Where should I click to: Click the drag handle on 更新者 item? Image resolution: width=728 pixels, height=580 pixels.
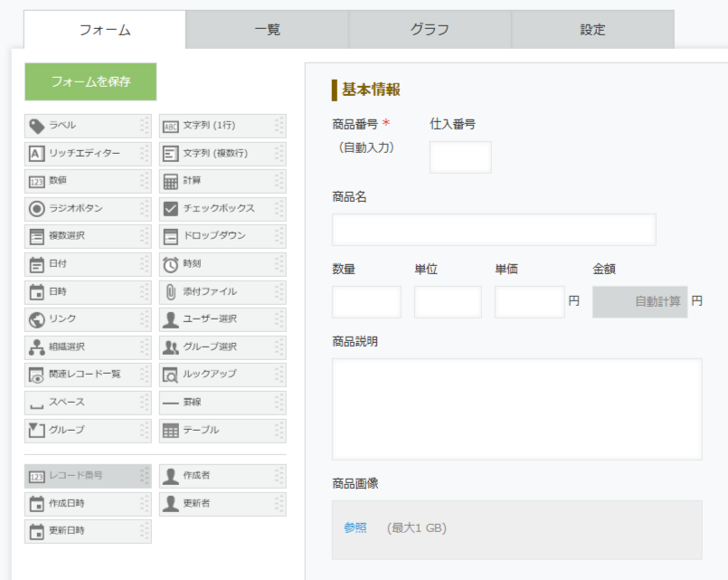pyautogui.click(x=279, y=504)
